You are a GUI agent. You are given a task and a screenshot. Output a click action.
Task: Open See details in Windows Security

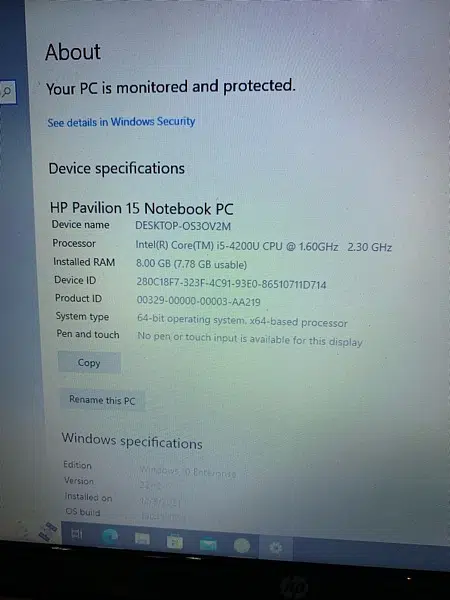[121, 122]
